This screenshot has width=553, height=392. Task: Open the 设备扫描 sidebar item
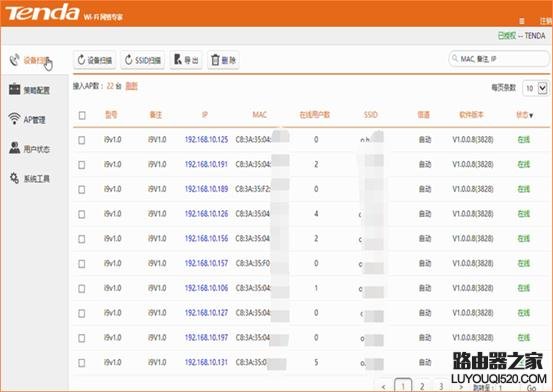pyautogui.click(x=31, y=60)
